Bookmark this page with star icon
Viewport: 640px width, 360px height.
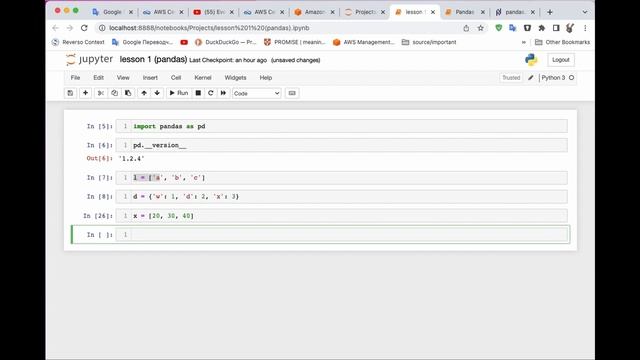pyautogui.click(x=481, y=28)
